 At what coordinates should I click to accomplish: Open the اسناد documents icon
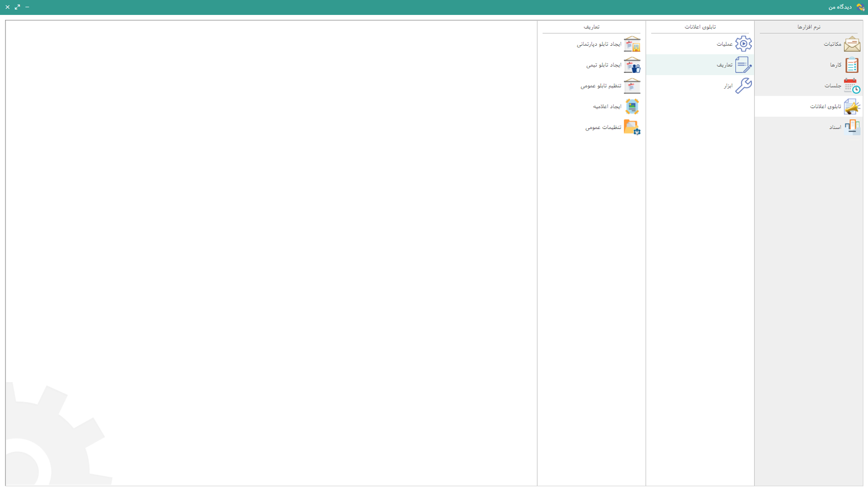pos(852,127)
